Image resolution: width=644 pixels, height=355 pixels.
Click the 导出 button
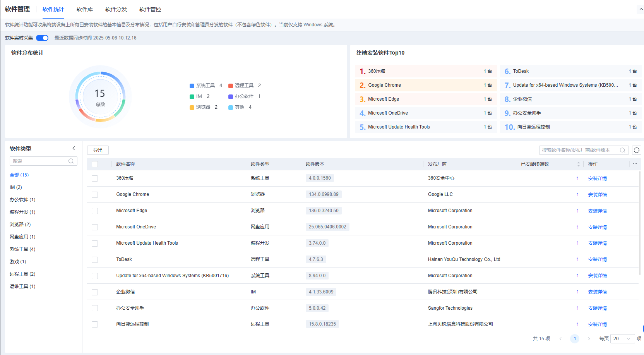coord(98,150)
